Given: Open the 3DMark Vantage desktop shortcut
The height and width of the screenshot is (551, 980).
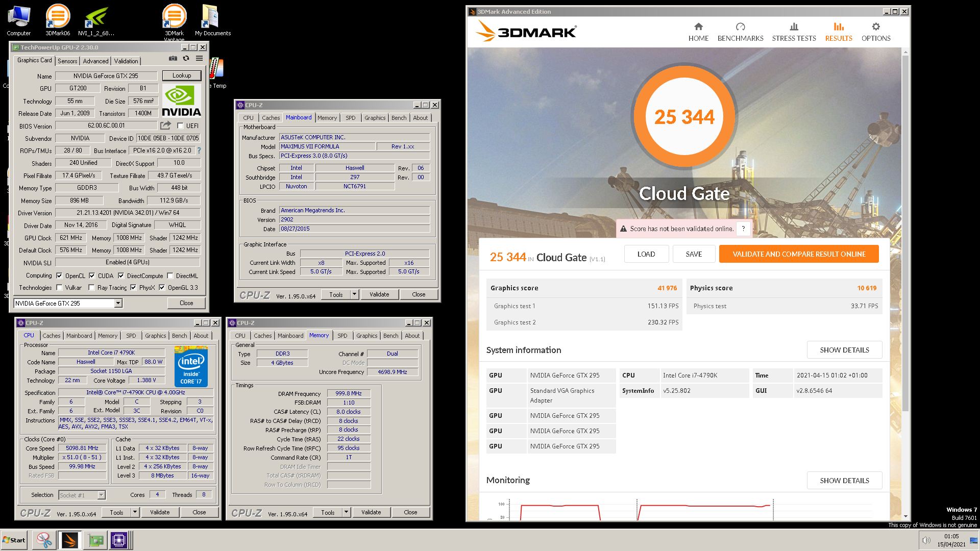Looking at the screenshot, I should click(x=174, y=22).
